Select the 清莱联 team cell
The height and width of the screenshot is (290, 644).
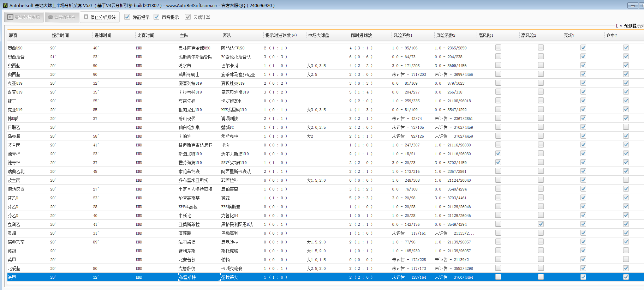click(x=185, y=233)
